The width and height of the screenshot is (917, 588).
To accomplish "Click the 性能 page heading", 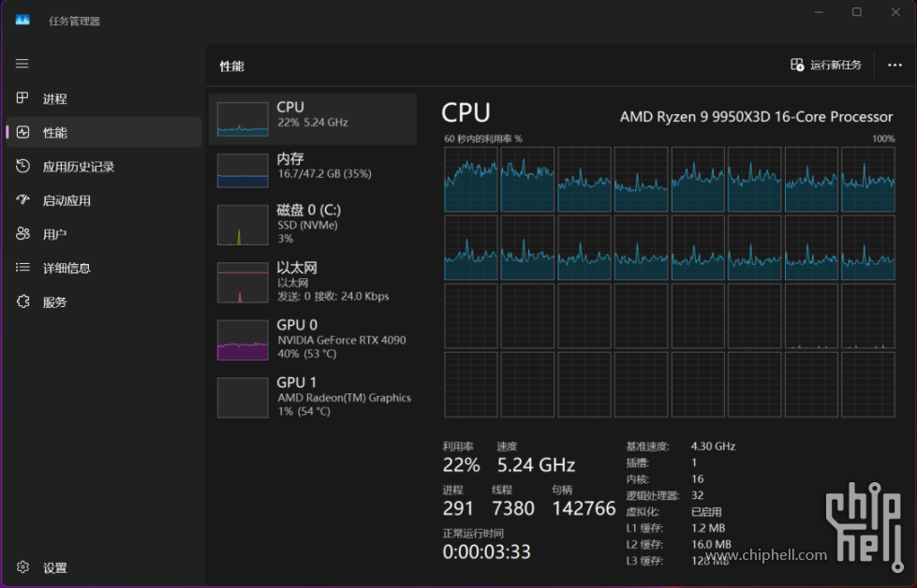I will [x=231, y=66].
